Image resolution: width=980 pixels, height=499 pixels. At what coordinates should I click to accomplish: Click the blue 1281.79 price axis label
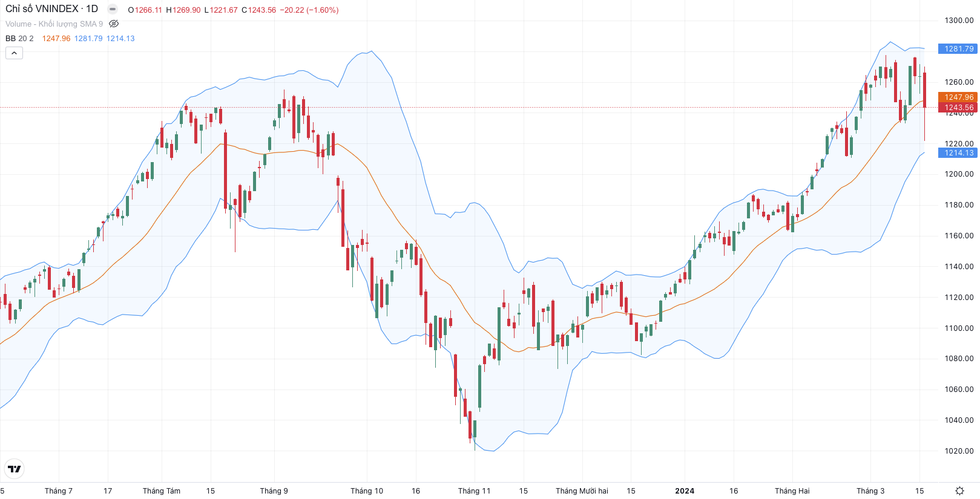click(x=958, y=48)
